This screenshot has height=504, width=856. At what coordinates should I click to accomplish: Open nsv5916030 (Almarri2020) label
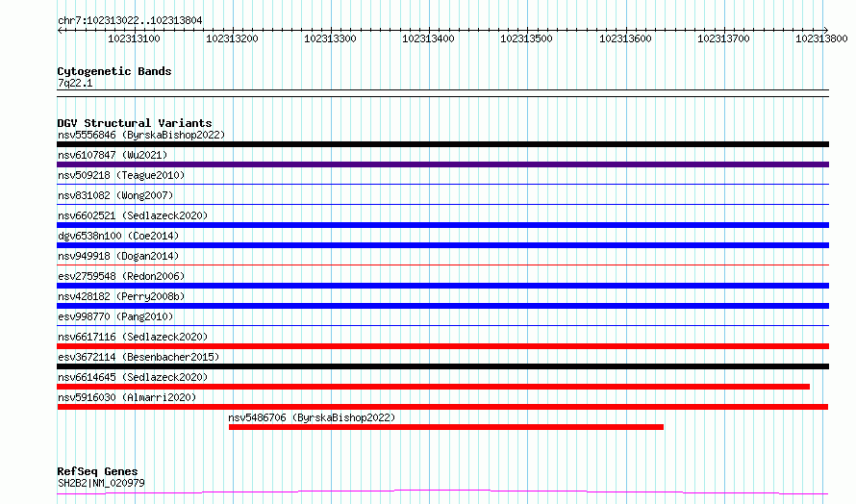coord(127,397)
